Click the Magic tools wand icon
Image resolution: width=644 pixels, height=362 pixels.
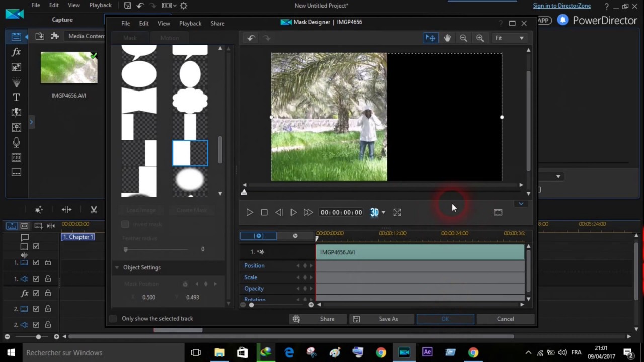click(39, 210)
